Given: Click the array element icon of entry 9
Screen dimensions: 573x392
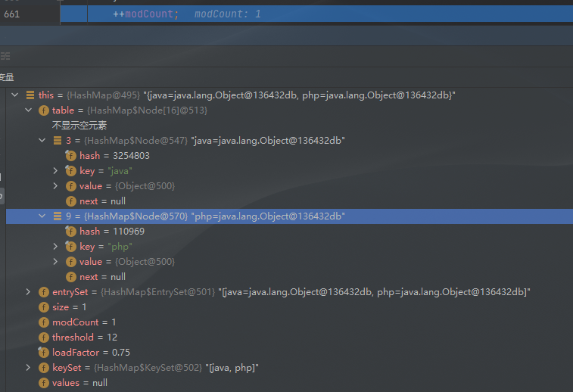Looking at the screenshot, I should click(58, 216).
